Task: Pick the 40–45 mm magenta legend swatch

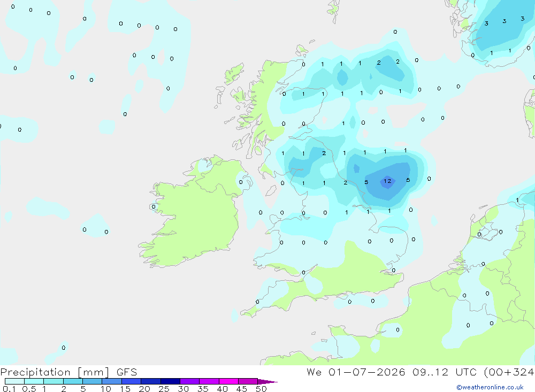Action: coord(228,381)
